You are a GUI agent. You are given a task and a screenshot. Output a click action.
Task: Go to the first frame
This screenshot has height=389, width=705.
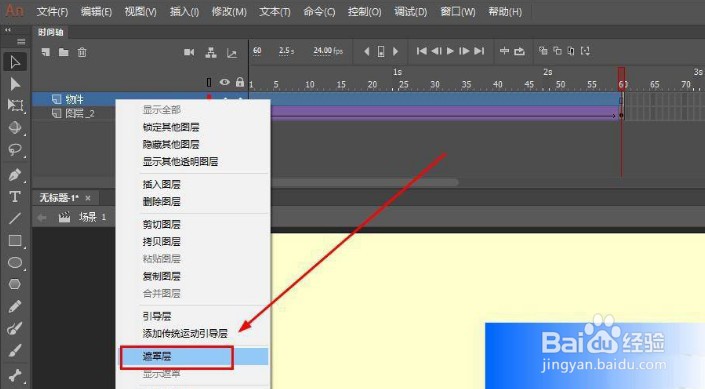(x=421, y=51)
